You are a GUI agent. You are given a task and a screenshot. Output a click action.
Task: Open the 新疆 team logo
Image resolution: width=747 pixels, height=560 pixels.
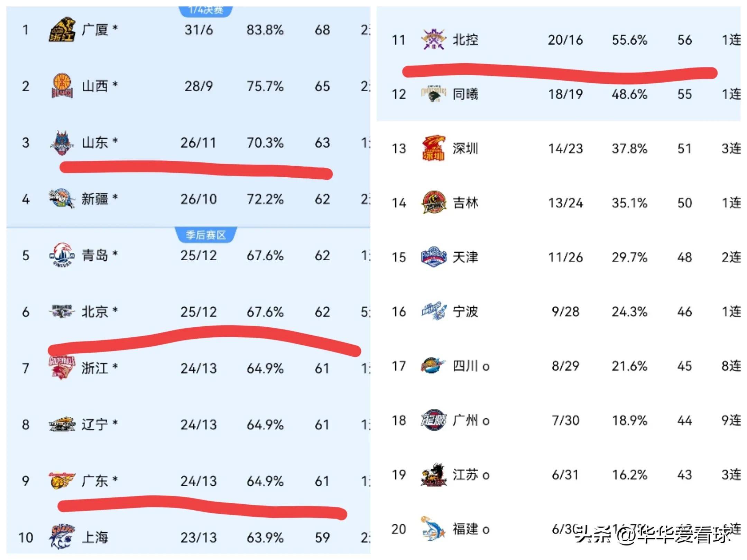(x=62, y=199)
